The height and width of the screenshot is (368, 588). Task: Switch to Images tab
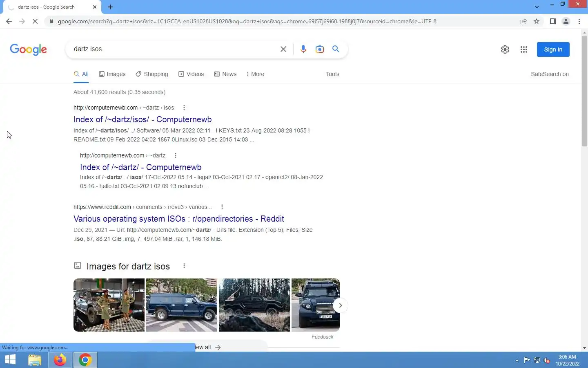pyautogui.click(x=112, y=74)
